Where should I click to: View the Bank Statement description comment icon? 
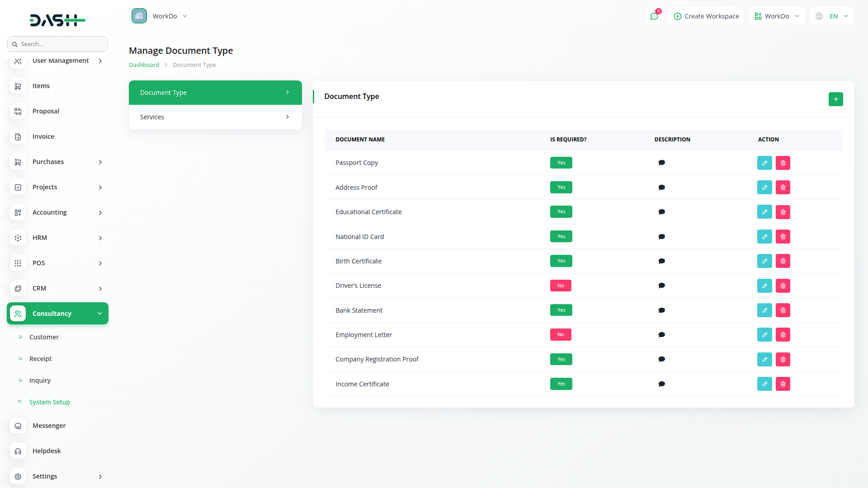[661, 310]
